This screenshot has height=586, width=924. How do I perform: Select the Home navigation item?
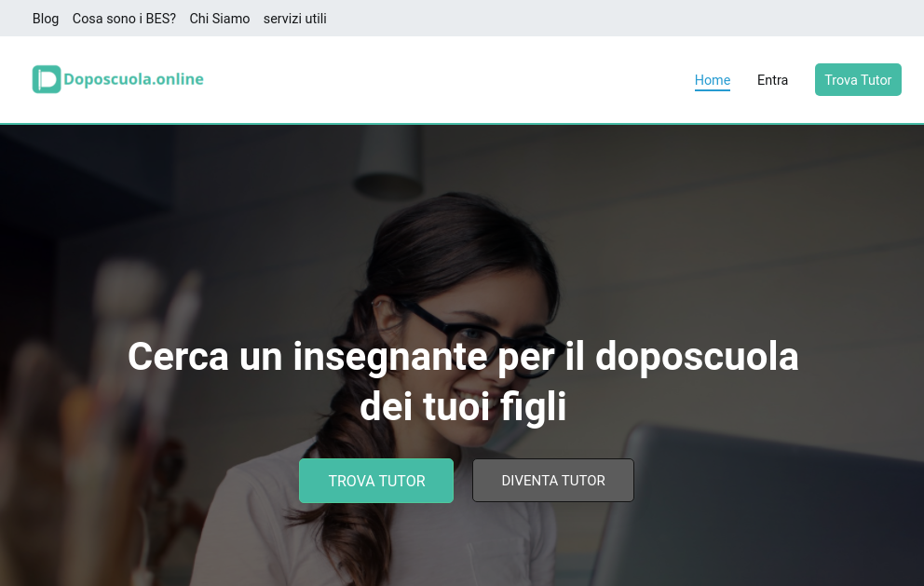(712, 80)
